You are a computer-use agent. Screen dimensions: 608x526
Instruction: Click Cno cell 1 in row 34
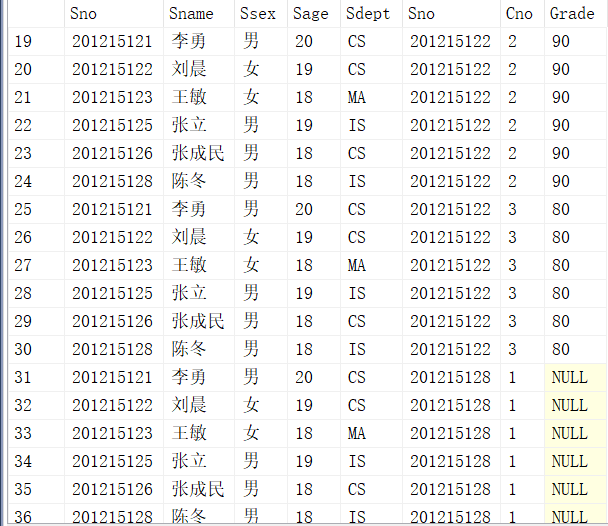click(523, 461)
